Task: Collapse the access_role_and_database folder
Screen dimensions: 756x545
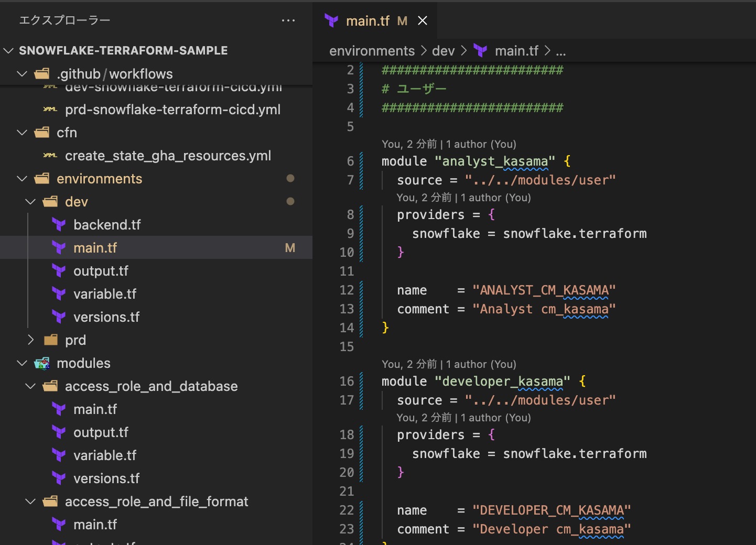Action: pos(31,386)
